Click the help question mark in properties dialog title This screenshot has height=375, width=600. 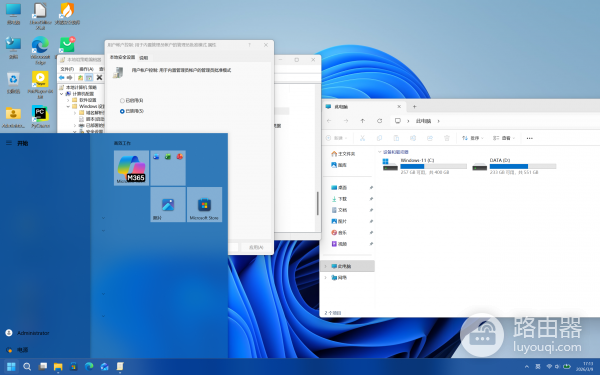(x=249, y=45)
